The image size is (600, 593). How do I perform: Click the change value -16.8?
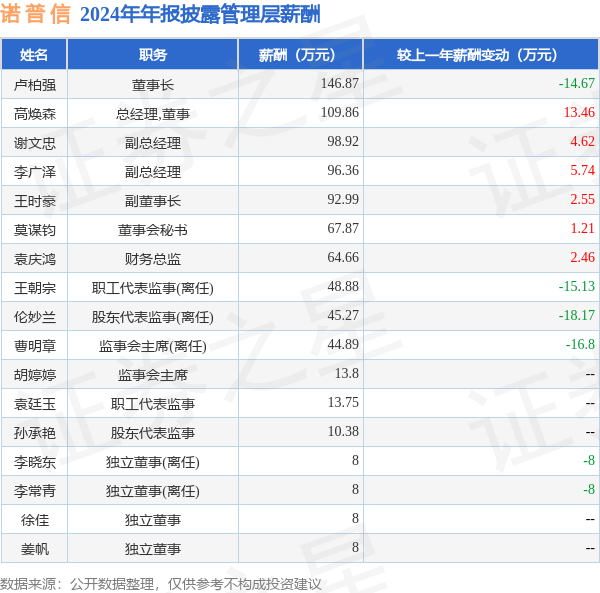pyautogui.click(x=580, y=344)
